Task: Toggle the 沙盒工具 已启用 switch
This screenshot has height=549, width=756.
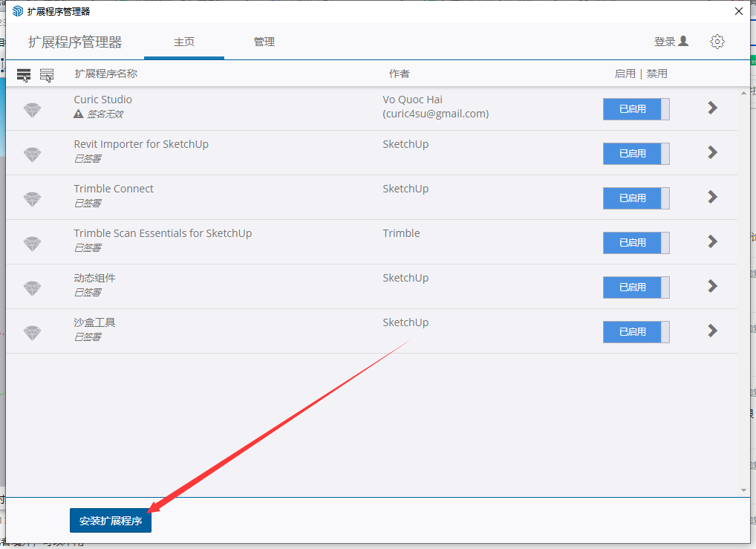Action: point(636,332)
